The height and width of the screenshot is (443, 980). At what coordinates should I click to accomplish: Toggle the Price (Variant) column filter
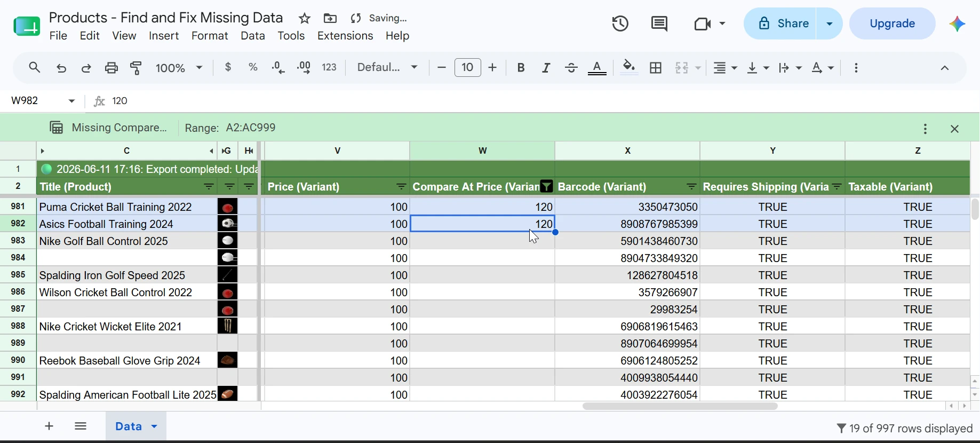(401, 187)
